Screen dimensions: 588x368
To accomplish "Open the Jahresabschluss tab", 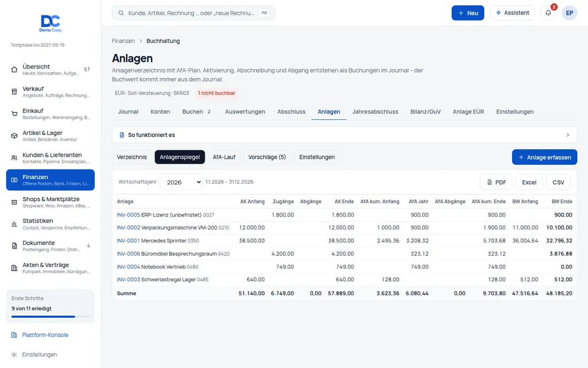I will coord(375,112).
